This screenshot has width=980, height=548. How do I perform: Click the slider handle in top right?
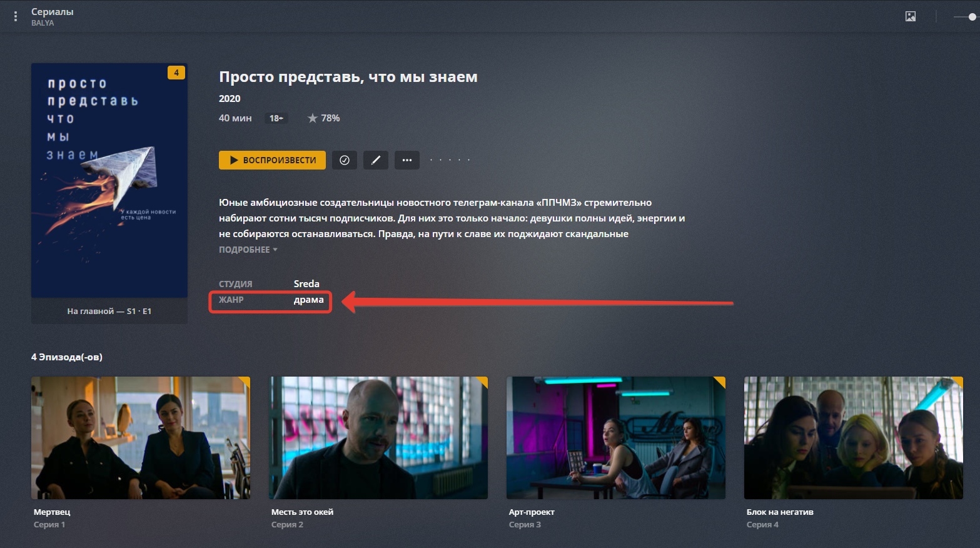point(972,17)
